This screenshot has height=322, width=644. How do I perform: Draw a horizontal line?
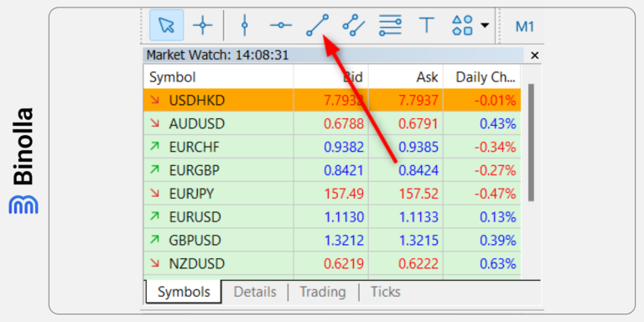[x=281, y=25]
